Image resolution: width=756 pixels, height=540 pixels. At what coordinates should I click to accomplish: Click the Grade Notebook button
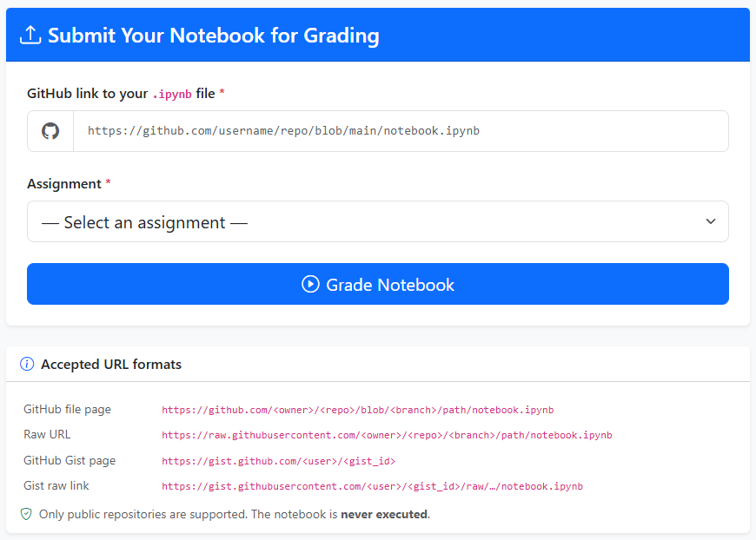pos(377,284)
